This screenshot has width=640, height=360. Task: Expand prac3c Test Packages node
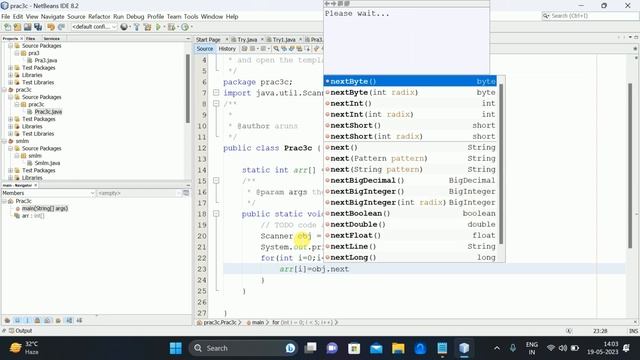(11, 119)
